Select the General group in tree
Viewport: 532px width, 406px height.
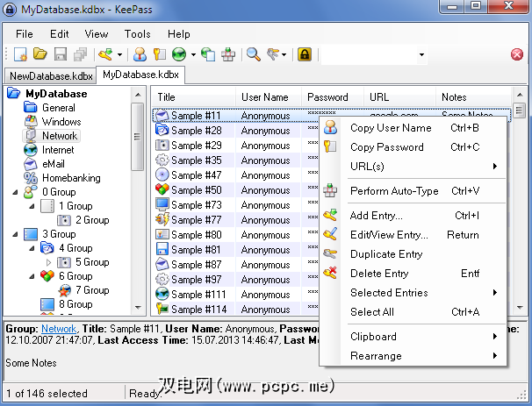(x=58, y=108)
